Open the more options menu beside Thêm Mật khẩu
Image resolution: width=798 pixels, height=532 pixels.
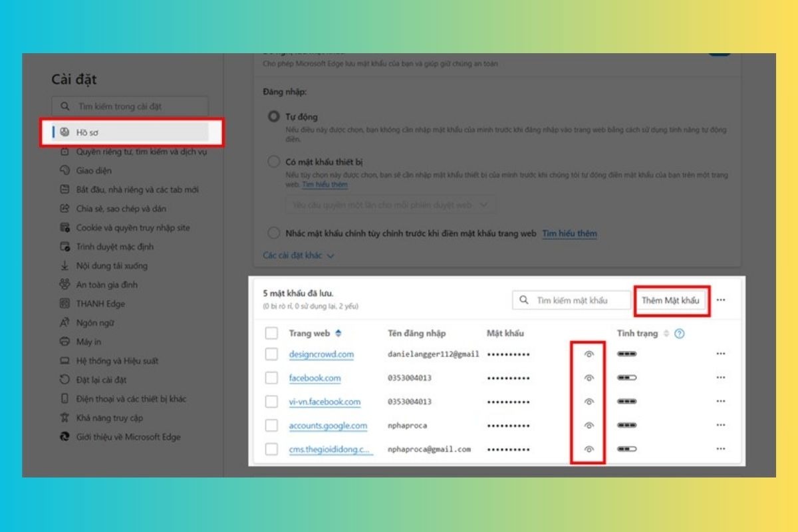pos(721,301)
